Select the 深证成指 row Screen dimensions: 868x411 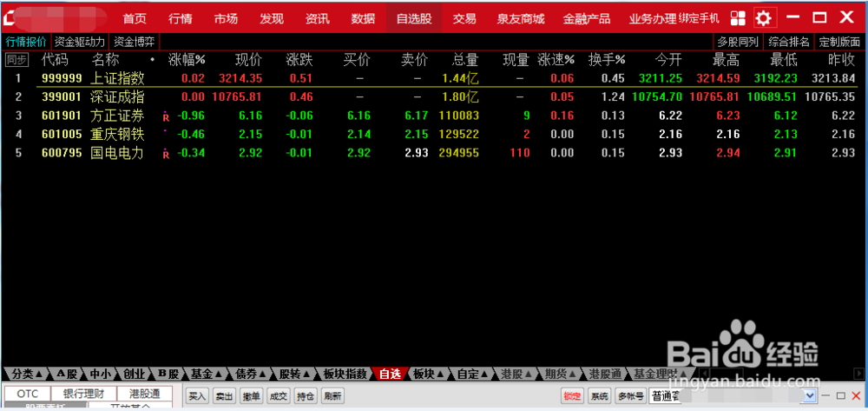[x=434, y=97]
